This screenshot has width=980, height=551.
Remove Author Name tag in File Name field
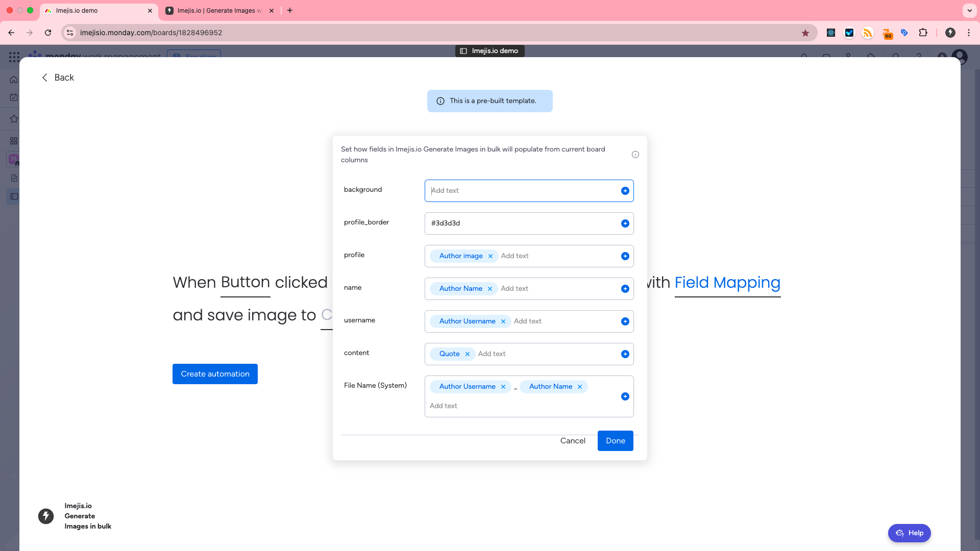580,387
